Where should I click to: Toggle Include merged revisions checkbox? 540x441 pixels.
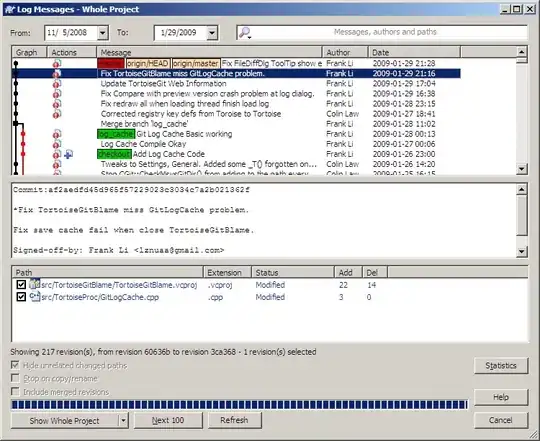pos(15,391)
